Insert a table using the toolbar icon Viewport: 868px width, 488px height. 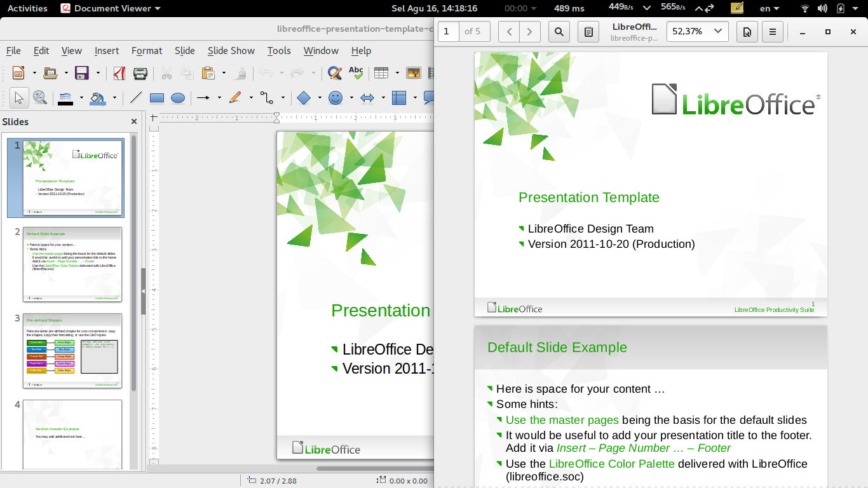[x=381, y=73]
